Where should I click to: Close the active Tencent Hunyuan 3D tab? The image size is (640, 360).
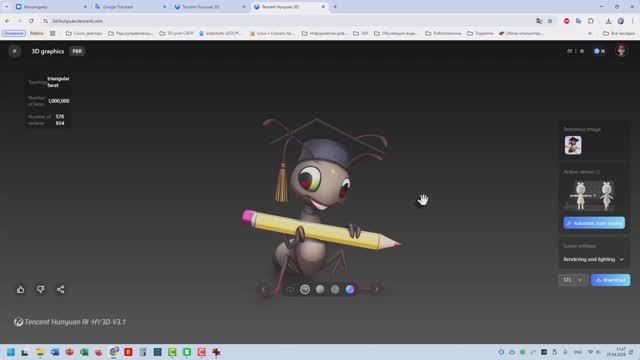[323, 7]
